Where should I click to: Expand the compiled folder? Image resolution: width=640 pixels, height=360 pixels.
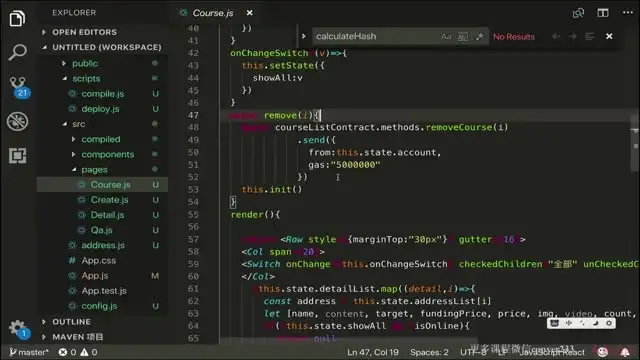pyautogui.click(x=101, y=139)
